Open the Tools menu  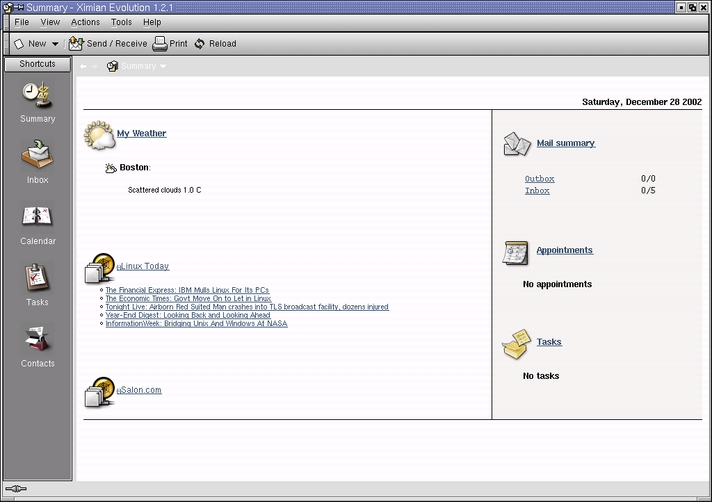(121, 22)
